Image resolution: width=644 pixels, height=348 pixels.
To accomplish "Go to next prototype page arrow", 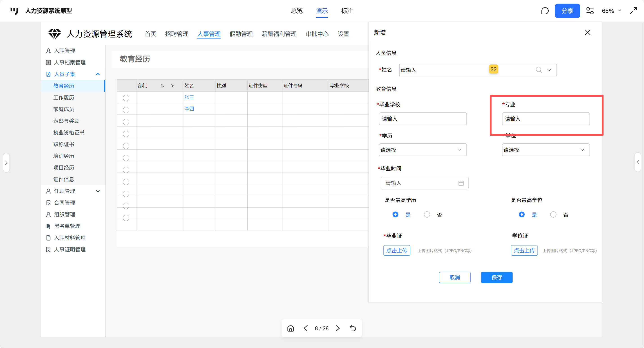I will tap(338, 328).
